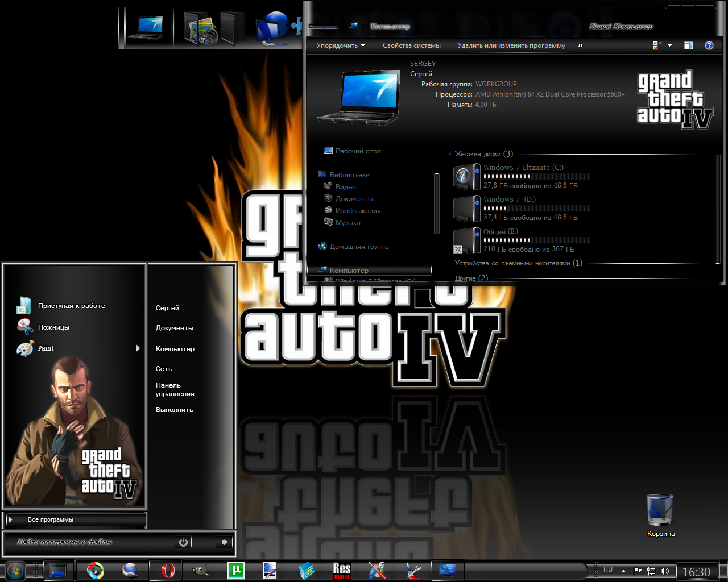
Task: Launch Paint from the Start menu
Action: point(35,348)
